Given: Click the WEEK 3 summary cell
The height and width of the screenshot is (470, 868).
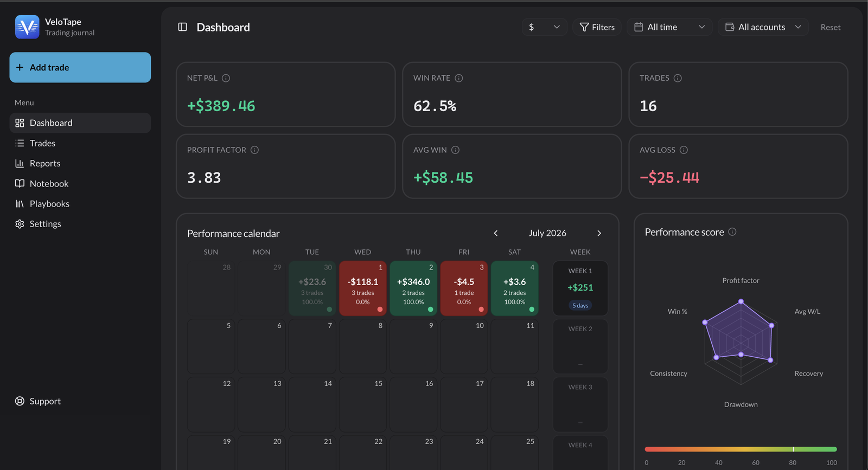Looking at the screenshot, I should click(x=580, y=404).
